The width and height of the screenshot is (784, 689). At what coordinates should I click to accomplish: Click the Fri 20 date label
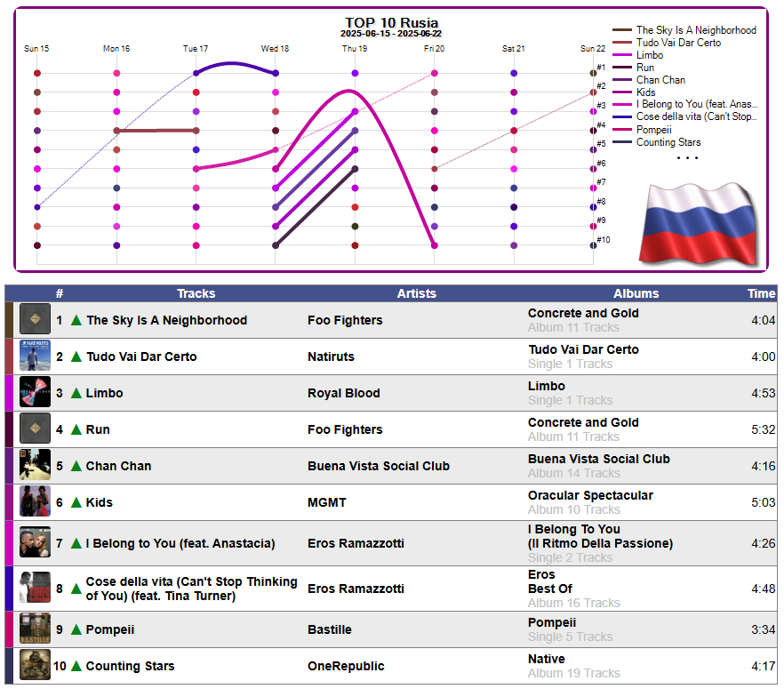434,49
